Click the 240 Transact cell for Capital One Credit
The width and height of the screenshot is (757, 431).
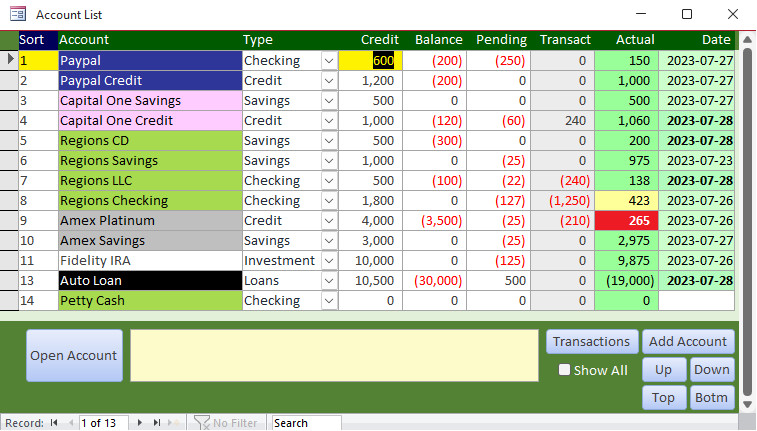coord(562,121)
